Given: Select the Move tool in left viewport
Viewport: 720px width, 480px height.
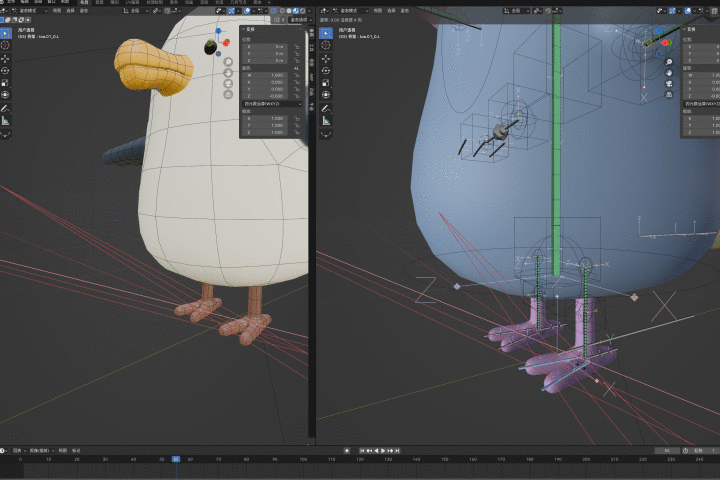Looking at the screenshot, I should [6, 59].
